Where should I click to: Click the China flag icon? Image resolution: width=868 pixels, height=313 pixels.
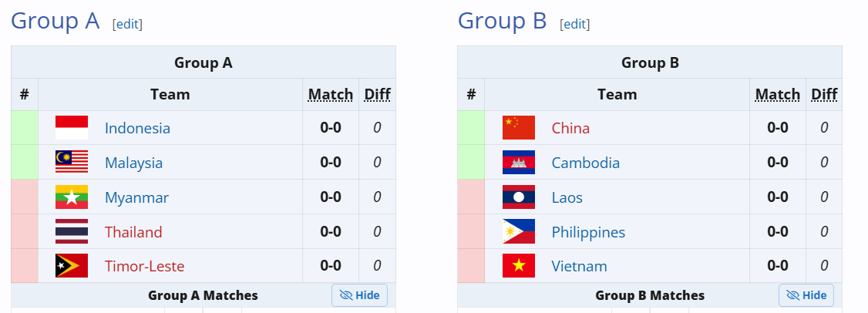pyautogui.click(x=519, y=128)
